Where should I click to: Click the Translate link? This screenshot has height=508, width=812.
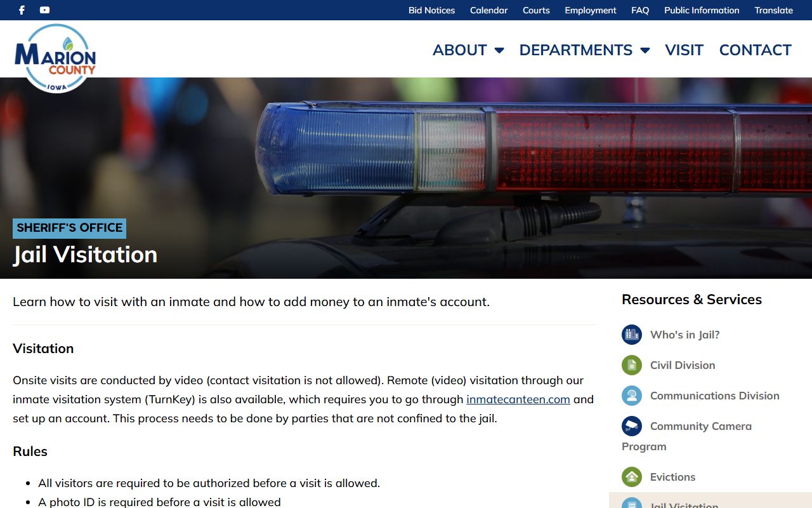point(773,10)
